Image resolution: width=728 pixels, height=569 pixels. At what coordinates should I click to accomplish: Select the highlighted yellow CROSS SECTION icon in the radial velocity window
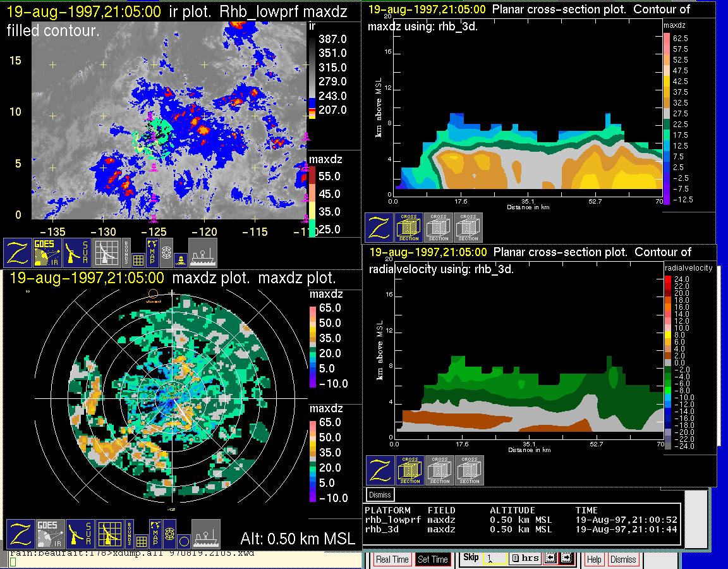click(410, 471)
